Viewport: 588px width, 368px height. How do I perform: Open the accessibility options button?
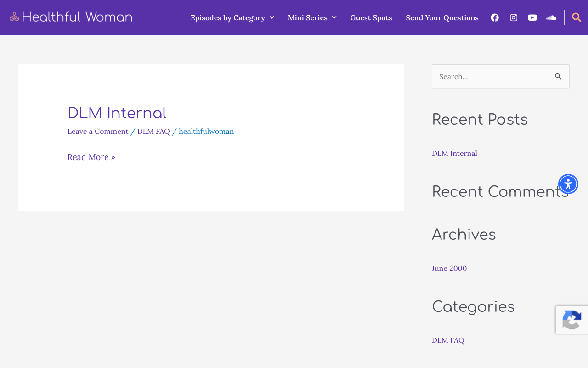tap(568, 184)
